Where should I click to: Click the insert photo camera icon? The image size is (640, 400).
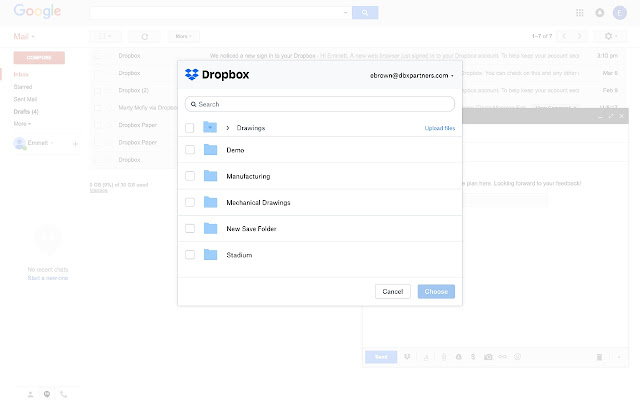(x=488, y=357)
